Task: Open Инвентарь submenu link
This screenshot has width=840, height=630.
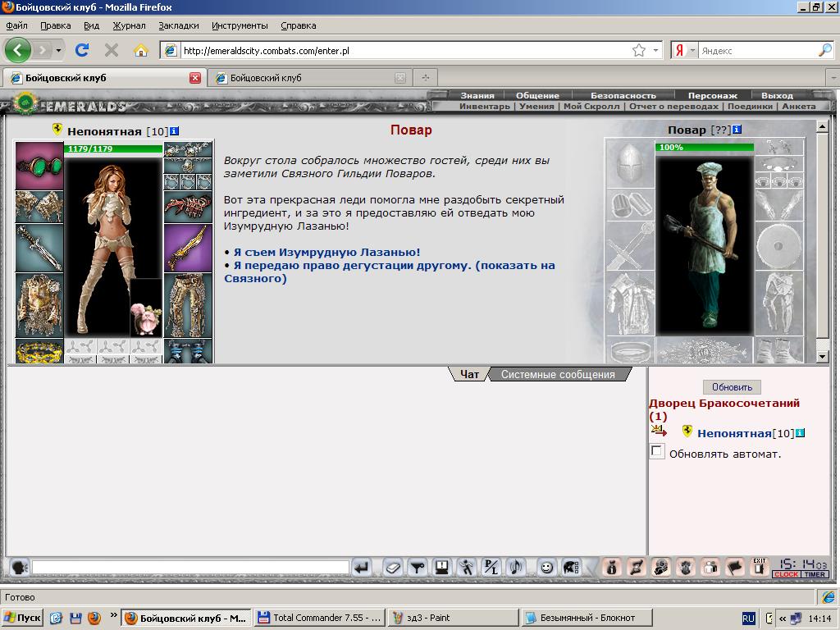Action: point(484,106)
